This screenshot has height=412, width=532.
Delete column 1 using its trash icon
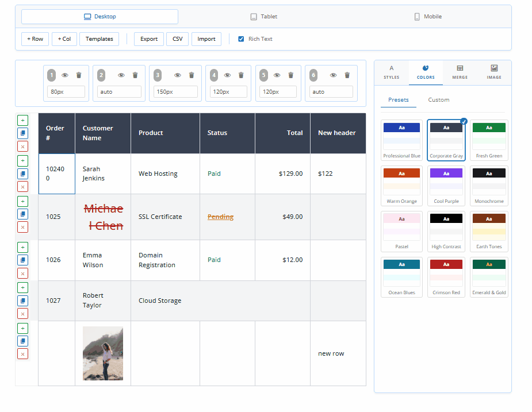[x=79, y=75]
